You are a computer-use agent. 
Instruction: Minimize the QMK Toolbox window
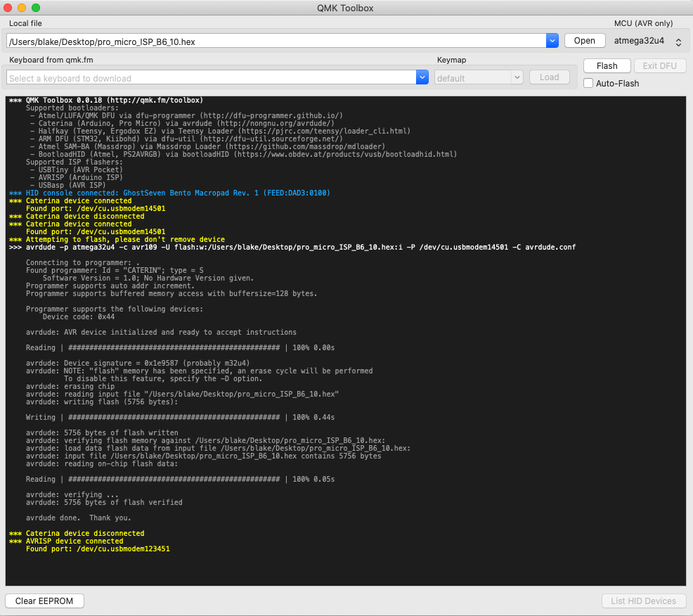22,8
